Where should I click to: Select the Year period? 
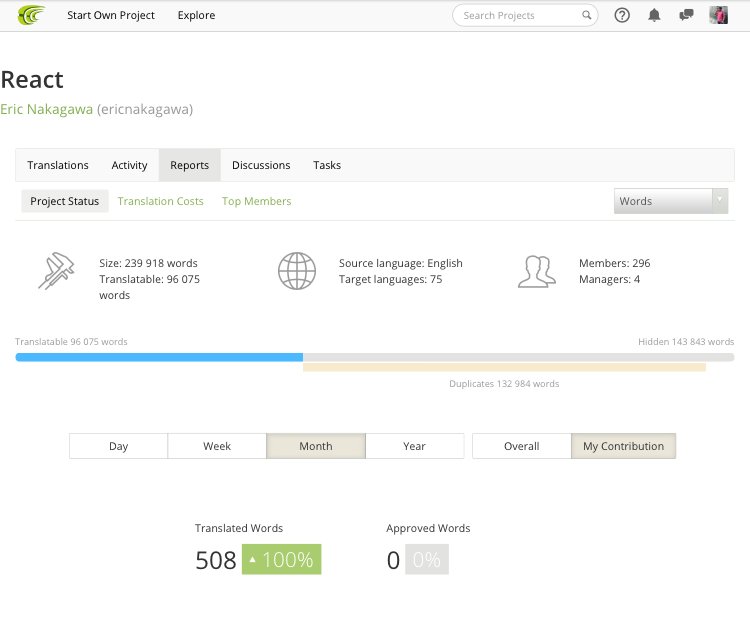pos(414,446)
